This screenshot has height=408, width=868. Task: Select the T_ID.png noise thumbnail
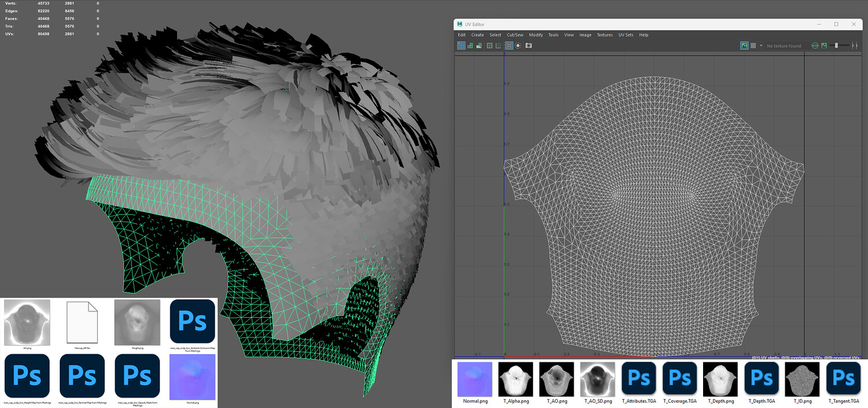coord(803,380)
